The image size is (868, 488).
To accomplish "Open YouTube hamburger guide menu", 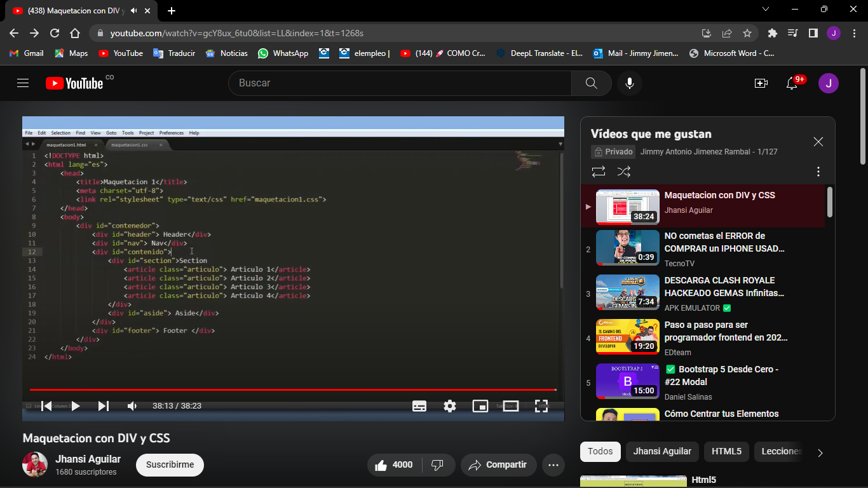I will (x=23, y=83).
